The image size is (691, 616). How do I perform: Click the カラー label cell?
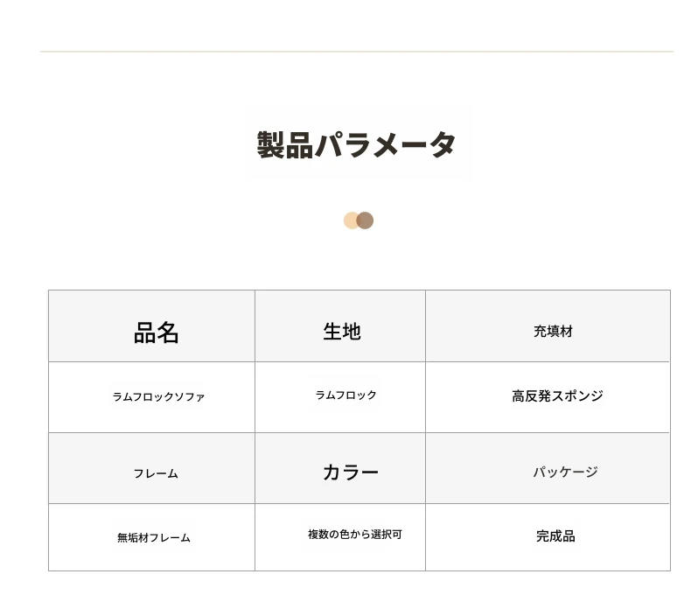pyautogui.click(x=340, y=468)
